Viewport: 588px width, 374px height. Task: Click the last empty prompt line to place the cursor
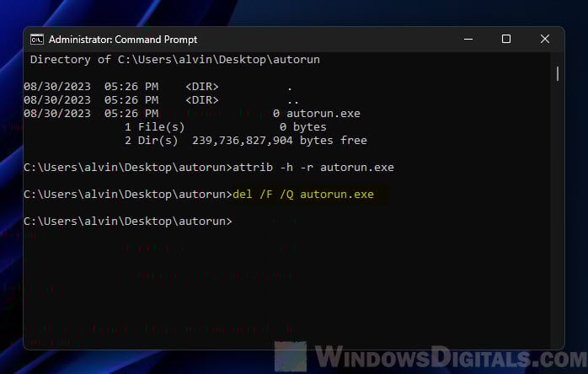128,222
